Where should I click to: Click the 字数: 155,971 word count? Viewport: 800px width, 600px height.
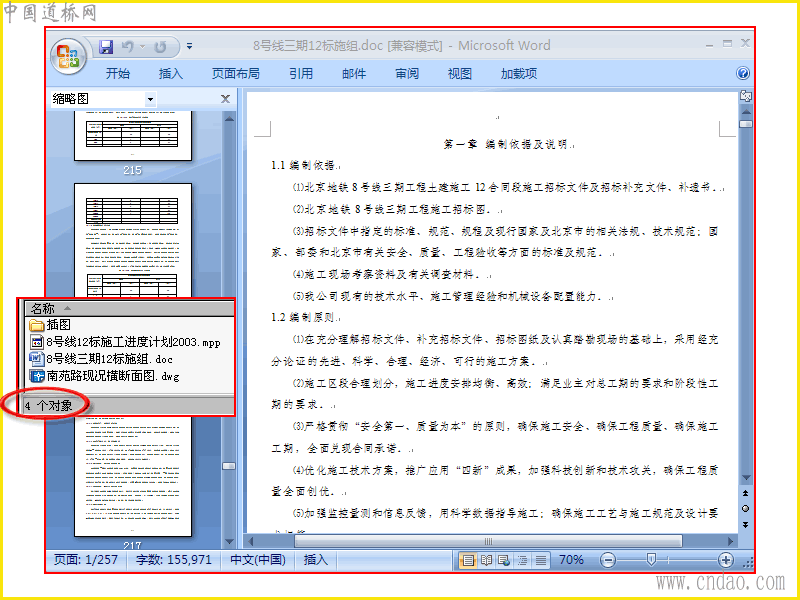[173, 560]
